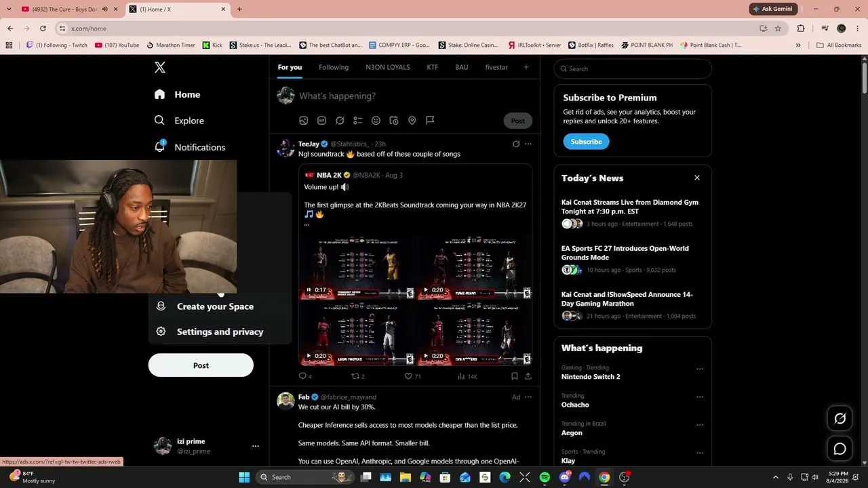Open the Chrome extensions puzzle icon

(x=801, y=28)
